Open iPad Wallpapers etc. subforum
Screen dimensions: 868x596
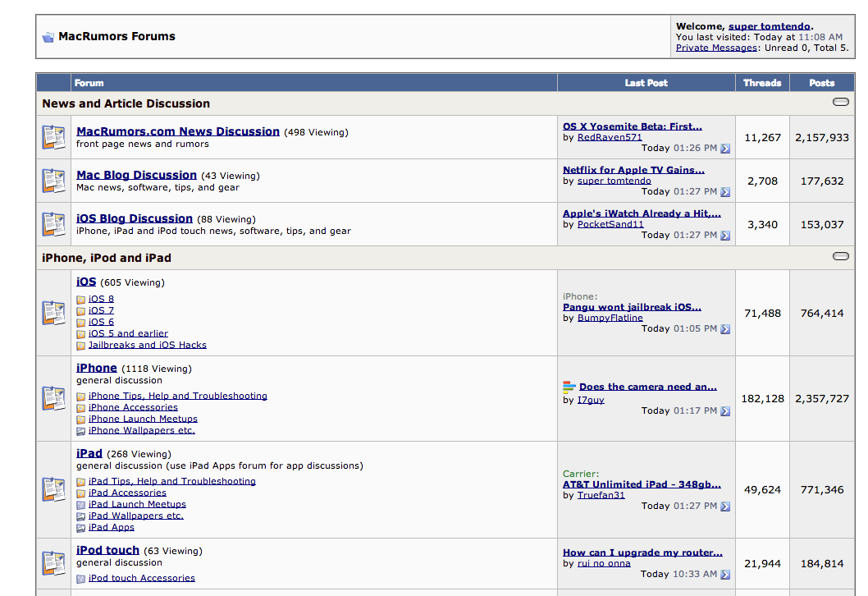click(136, 516)
